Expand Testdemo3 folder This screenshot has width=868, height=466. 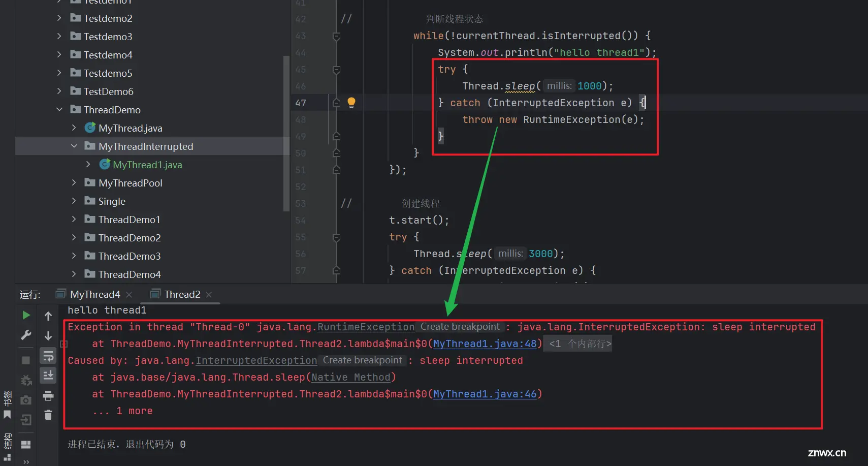coord(59,37)
